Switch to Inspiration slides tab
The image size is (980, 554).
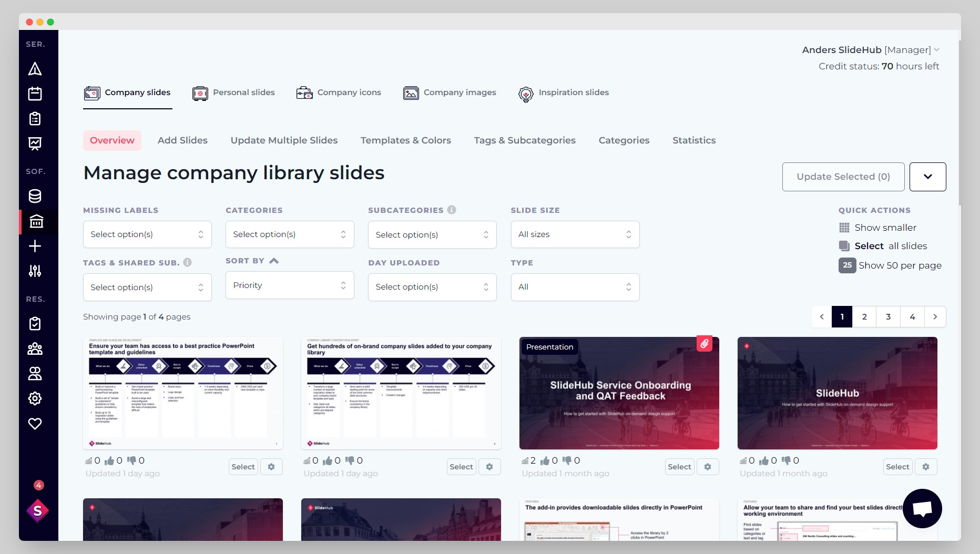coord(563,93)
